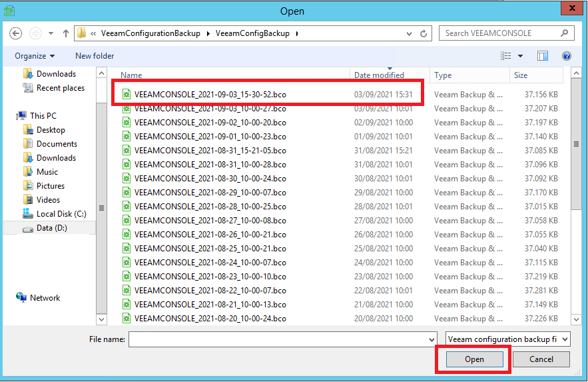Click sidebar scrollbar up arrow

(102, 73)
